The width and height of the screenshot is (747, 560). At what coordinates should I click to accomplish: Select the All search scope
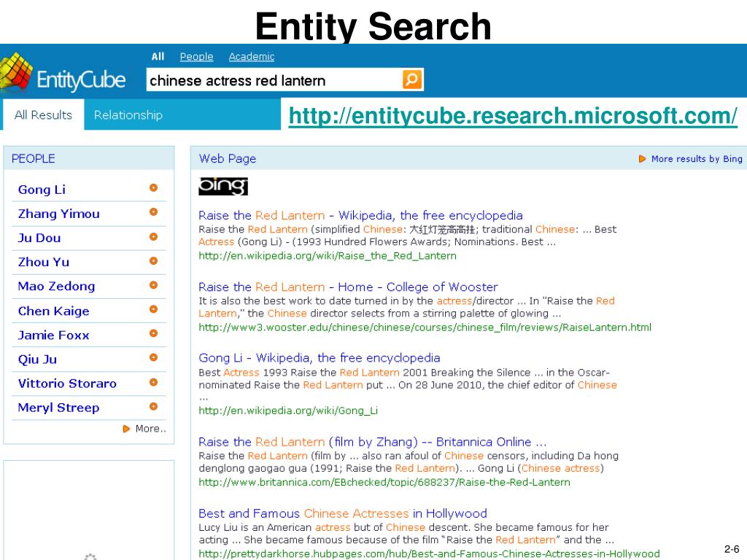tap(158, 57)
